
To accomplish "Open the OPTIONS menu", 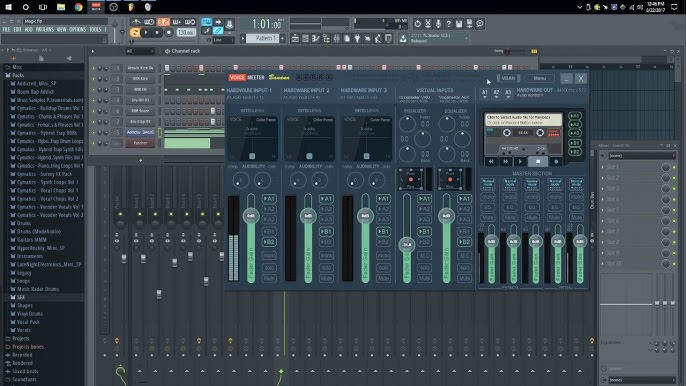I will point(77,29).
